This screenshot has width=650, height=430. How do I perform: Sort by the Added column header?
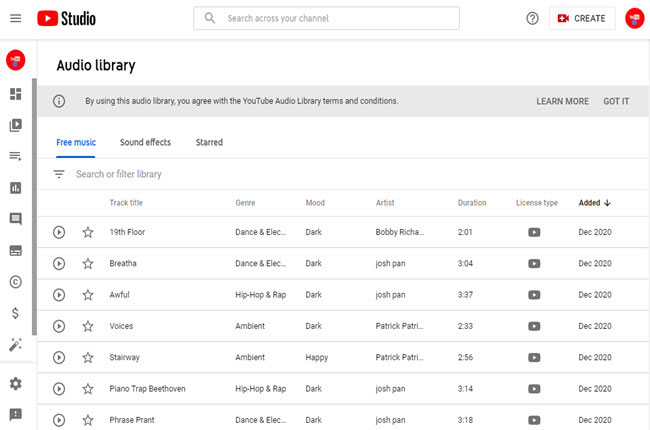[594, 203]
